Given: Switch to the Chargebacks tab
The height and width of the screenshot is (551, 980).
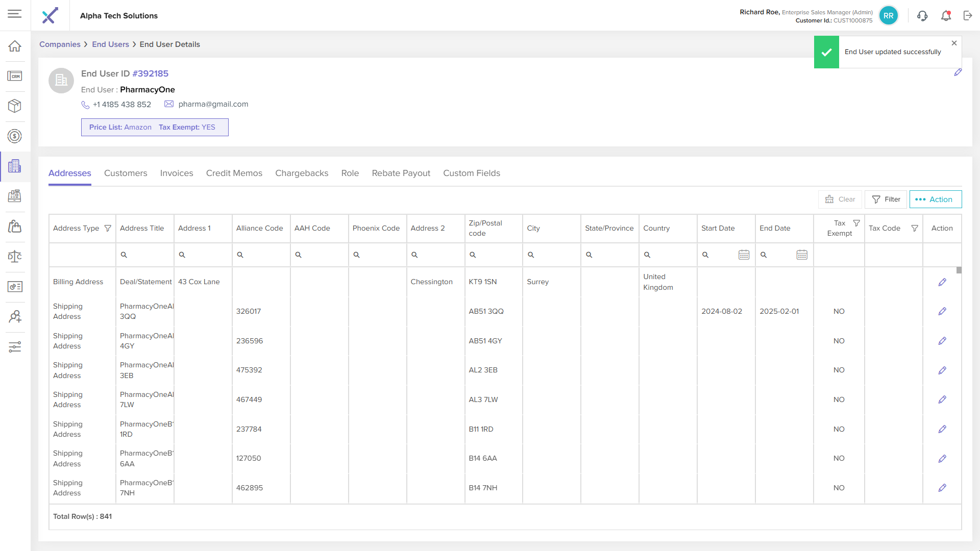Looking at the screenshot, I should [x=302, y=173].
